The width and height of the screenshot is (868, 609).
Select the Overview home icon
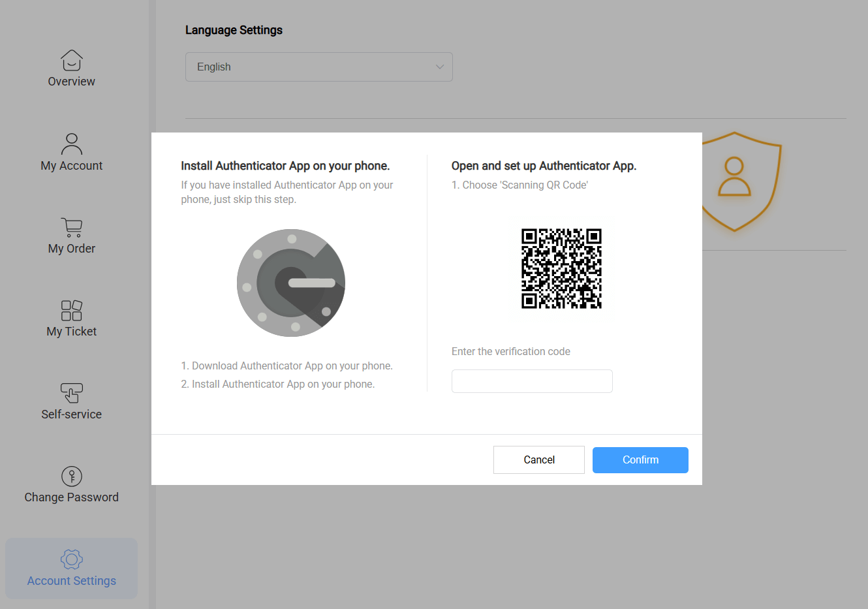coord(71,58)
